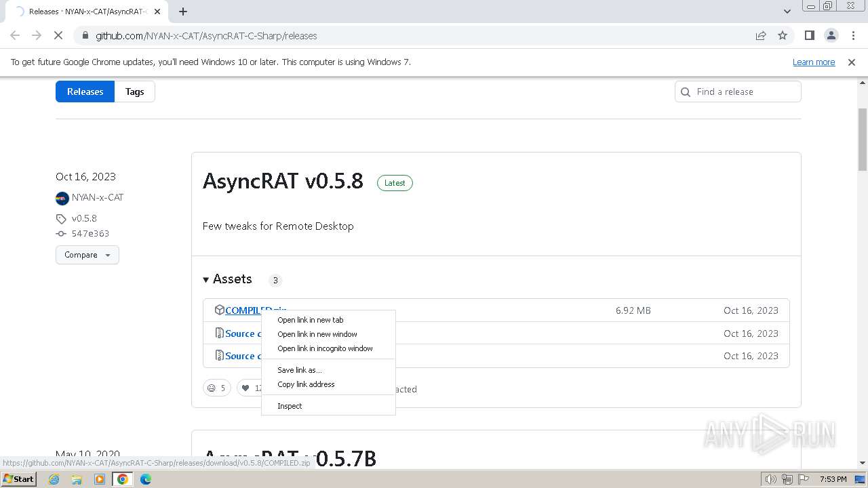The width and height of the screenshot is (868, 488).
Task: Open the NYAN-x-CAT author profile
Action: coord(98,198)
